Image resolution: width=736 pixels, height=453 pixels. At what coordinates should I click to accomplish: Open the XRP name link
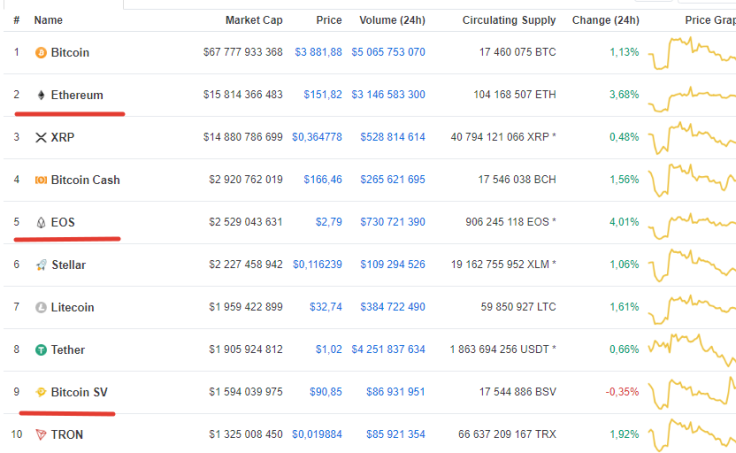[x=62, y=138]
